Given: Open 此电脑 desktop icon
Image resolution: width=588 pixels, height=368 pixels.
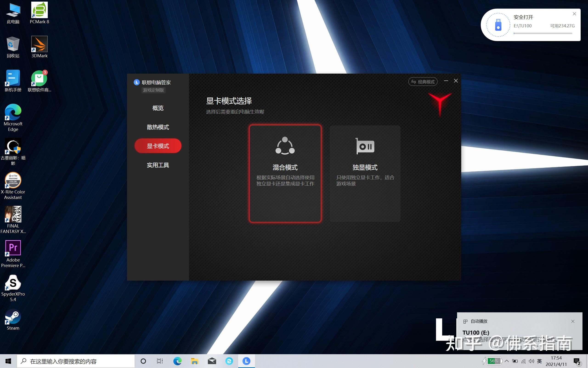Looking at the screenshot, I should pos(13,13).
